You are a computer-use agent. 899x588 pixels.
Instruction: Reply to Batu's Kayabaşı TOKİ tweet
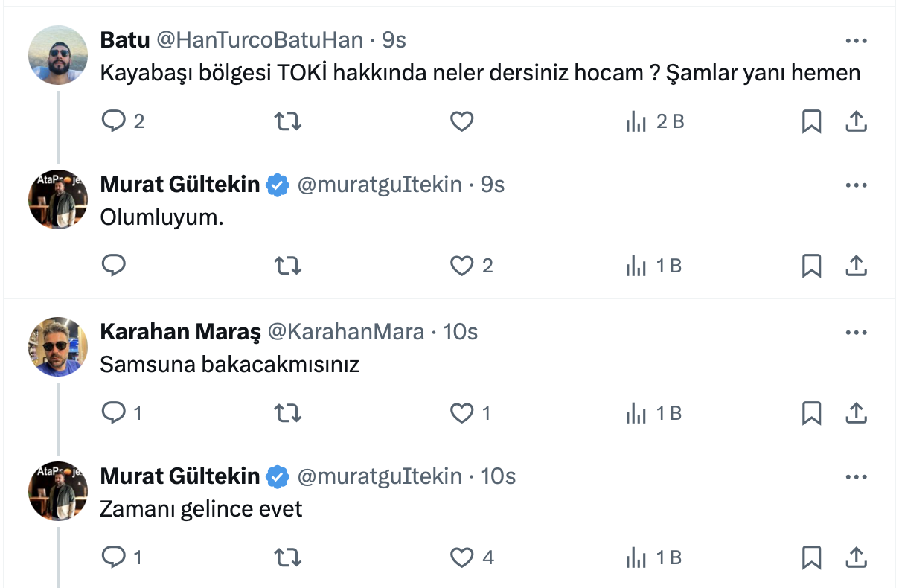[x=114, y=121]
